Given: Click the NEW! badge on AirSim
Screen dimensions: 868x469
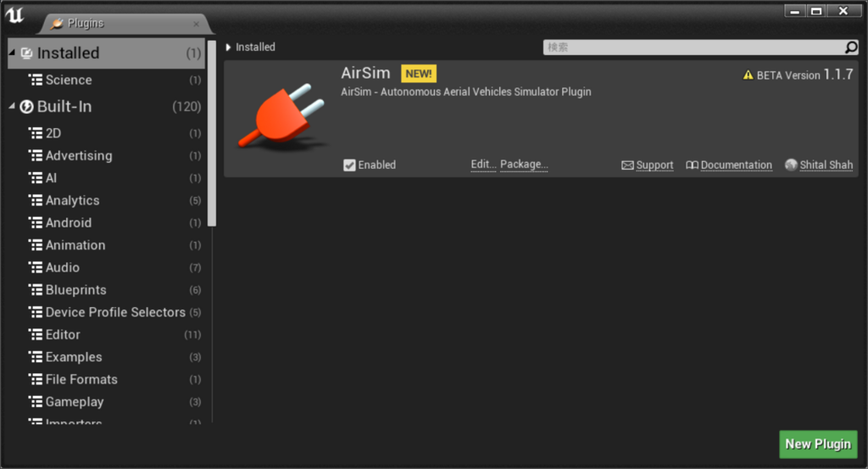Looking at the screenshot, I should [419, 74].
